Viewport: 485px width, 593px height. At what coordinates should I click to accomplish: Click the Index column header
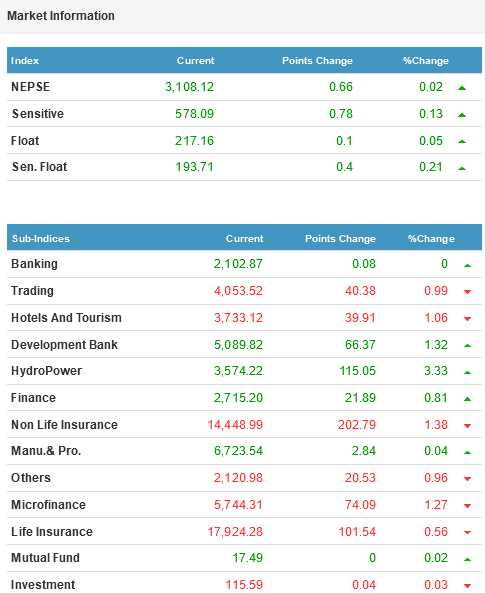tap(25, 61)
